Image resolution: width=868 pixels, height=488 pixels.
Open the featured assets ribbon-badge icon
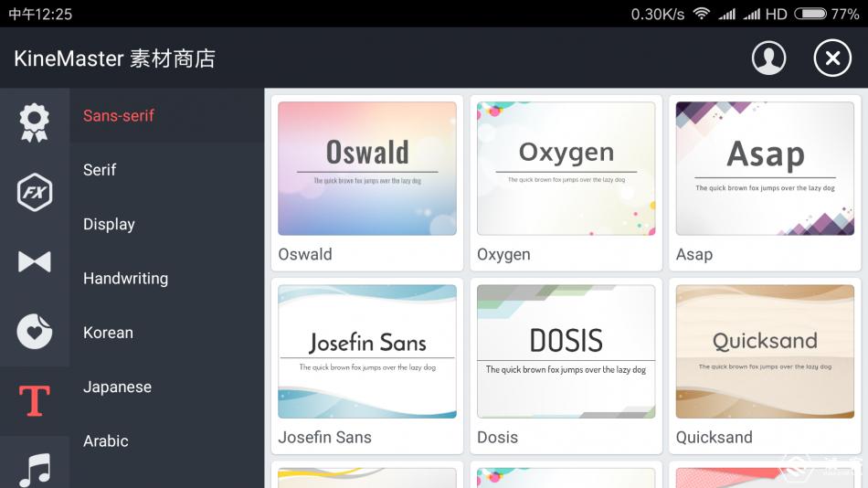(35, 122)
